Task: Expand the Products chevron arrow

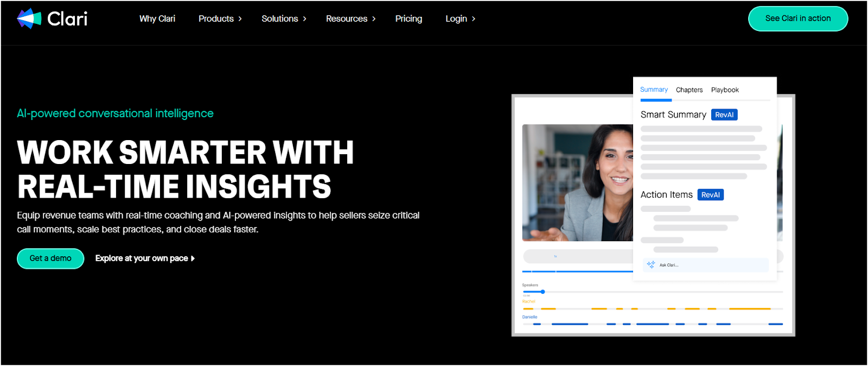Action: click(240, 18)
